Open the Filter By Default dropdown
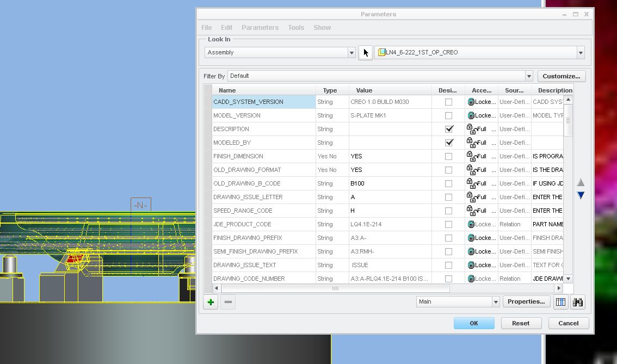Viewport: 617px width, 364px height. point(529,76)
